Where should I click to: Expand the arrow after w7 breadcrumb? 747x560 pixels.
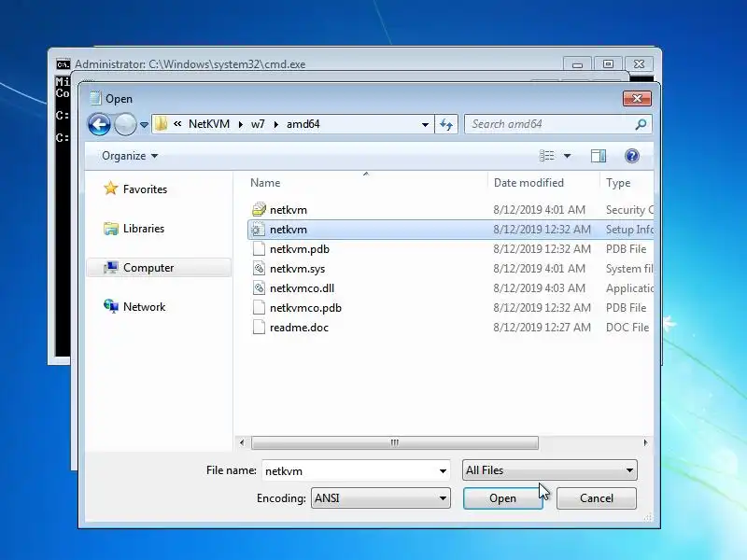(x=275, y=125)
